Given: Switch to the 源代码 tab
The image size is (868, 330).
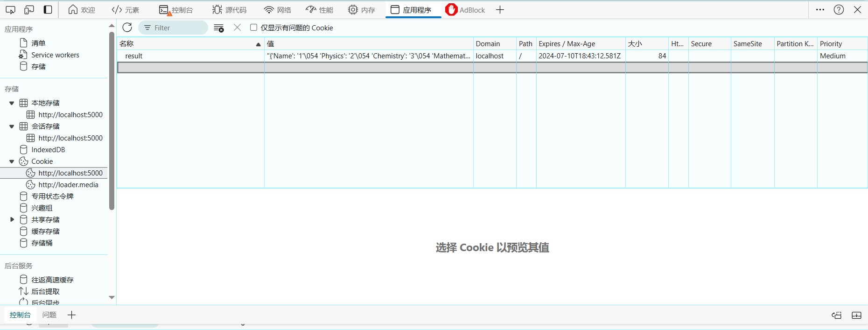Looking at the screenshot, I should coord(229,10).
